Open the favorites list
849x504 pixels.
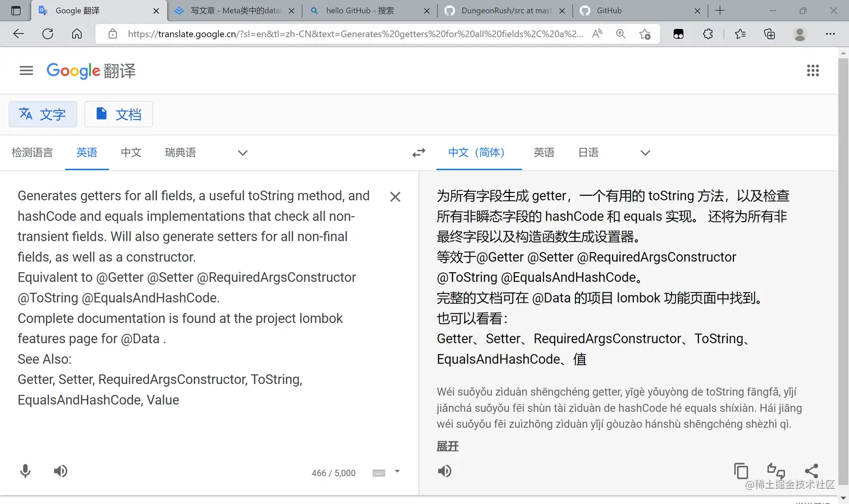pos(740,34)
